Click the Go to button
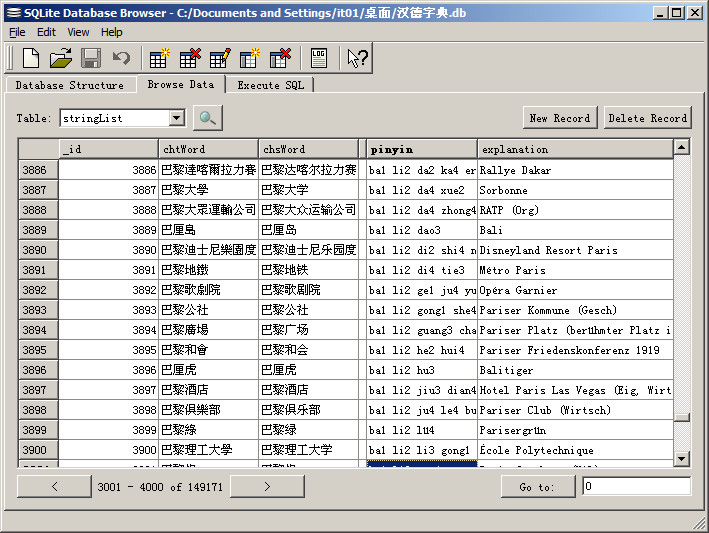This screenshot has width=709, height=533. click(x=538, y=487)
